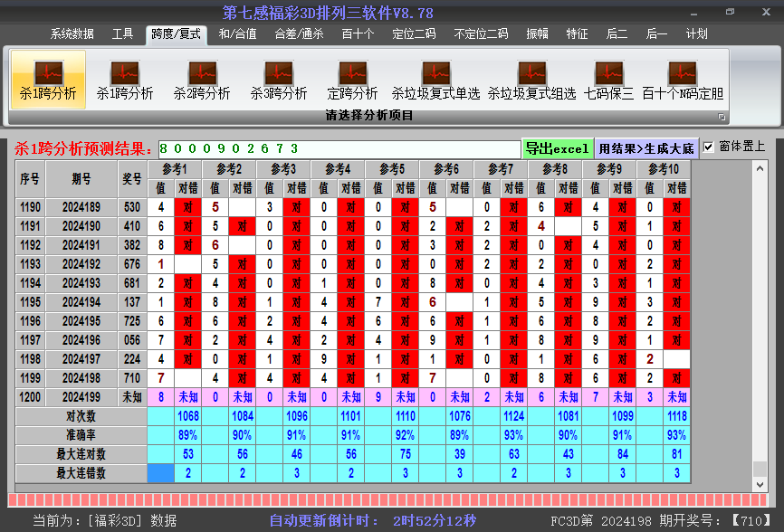
Task: Click the 最大连对数 value 84
Action: [x=623, y=454]
